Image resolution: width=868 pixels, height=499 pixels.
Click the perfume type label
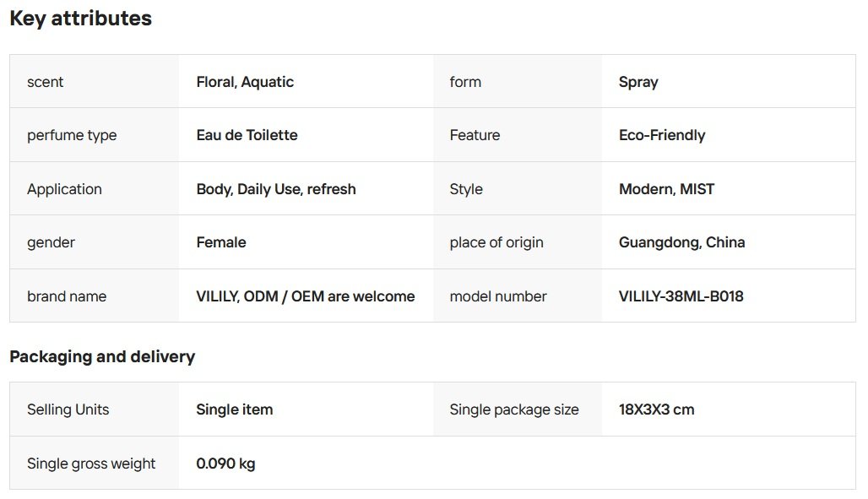[72, 135]
